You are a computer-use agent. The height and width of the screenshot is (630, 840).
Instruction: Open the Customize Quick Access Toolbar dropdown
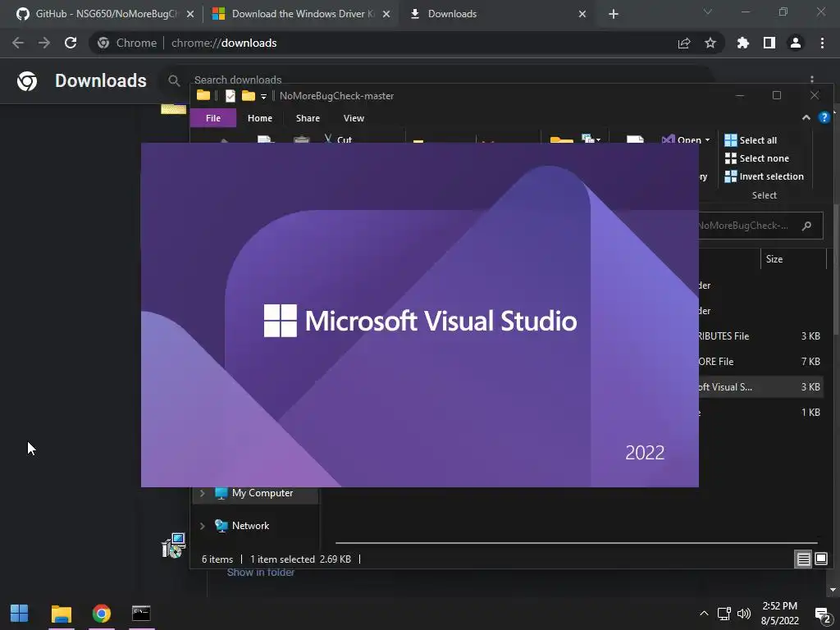[x=263, y=97]
